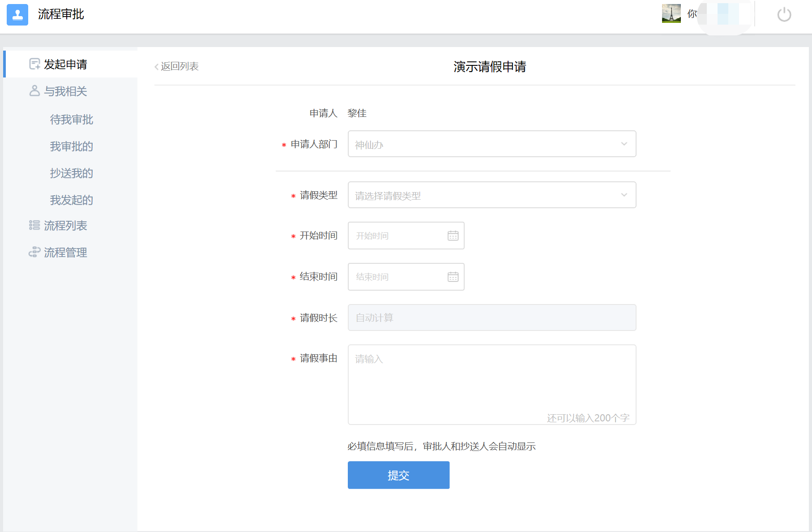Go to 抄送我的 menu item
Viewport: 812px width, 532px height.
pos(71,173)
